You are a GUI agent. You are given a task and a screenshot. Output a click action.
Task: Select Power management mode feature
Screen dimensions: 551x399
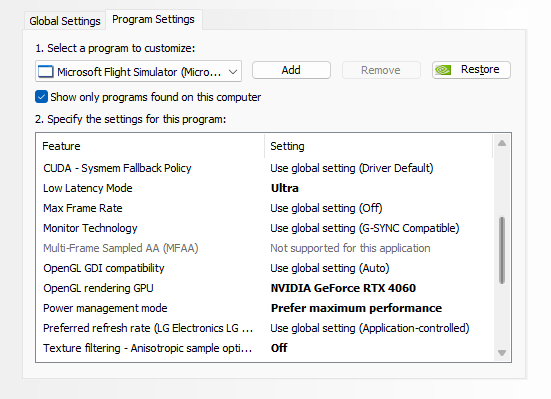[105, 308]
